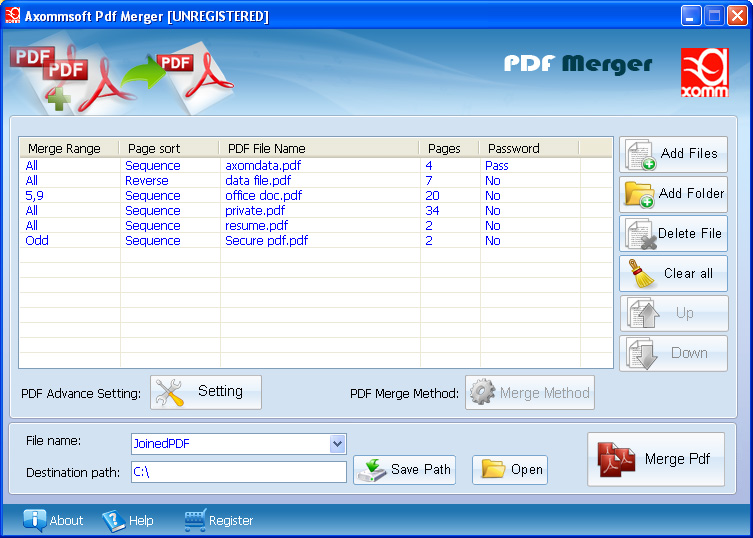Click the Delete File label
This screenshot has height=538, width=753.
click(690, 233)
